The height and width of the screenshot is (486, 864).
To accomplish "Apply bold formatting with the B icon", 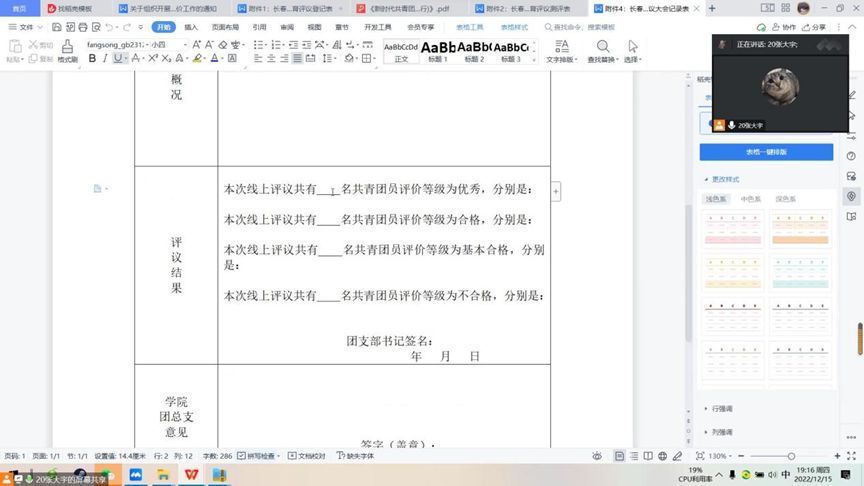I will (92, 58).
